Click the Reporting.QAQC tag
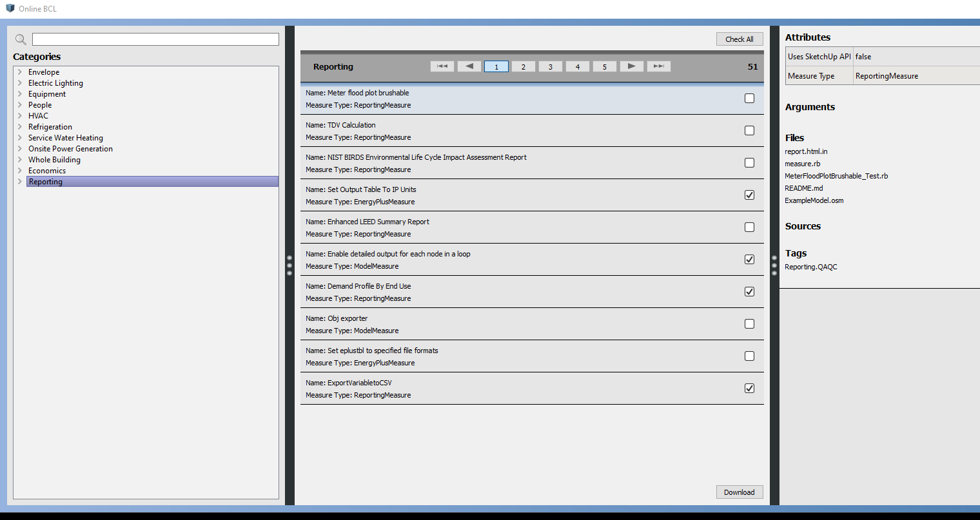980x520 pixels. click(811, 267)
